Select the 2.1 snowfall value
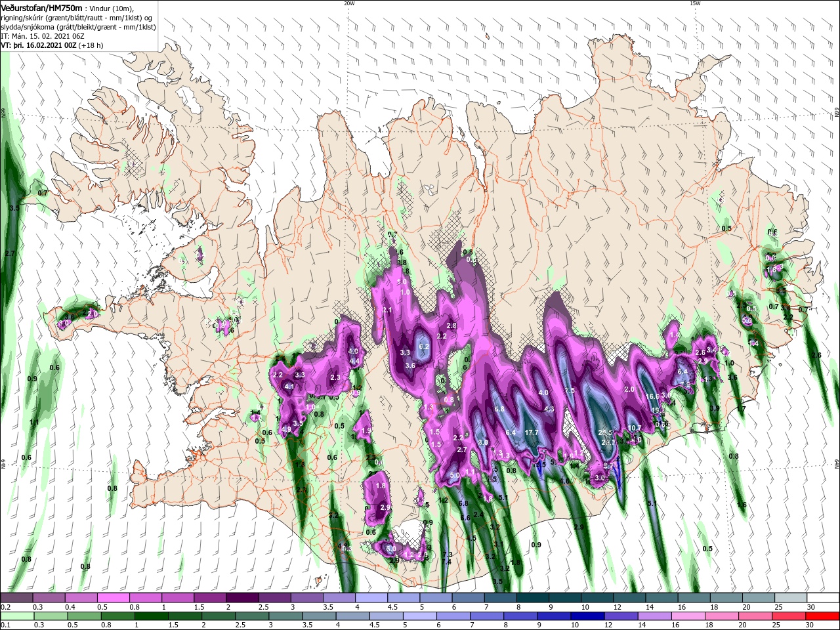Screen dimensions: 840x630 point(387,310)
